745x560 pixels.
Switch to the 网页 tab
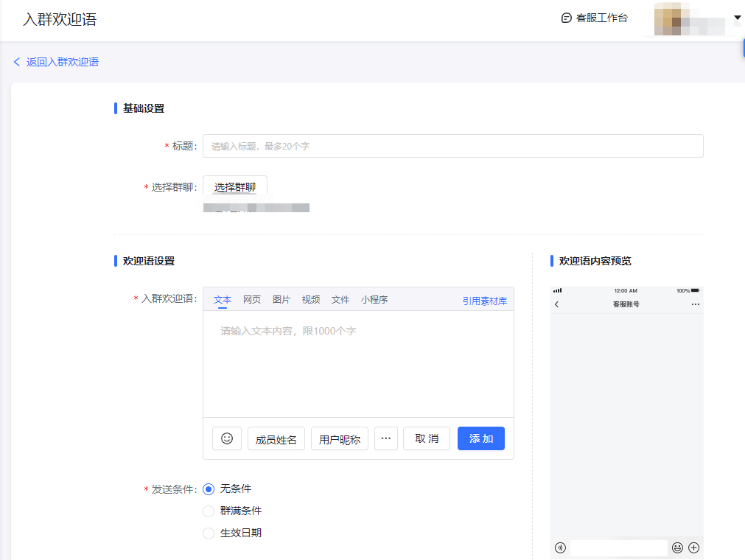(x=252, y=300)
